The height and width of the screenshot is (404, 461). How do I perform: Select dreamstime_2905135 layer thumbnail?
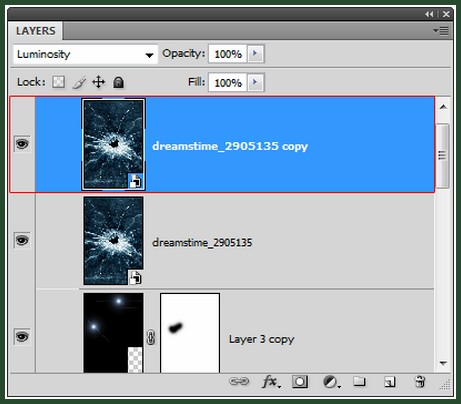114,240
